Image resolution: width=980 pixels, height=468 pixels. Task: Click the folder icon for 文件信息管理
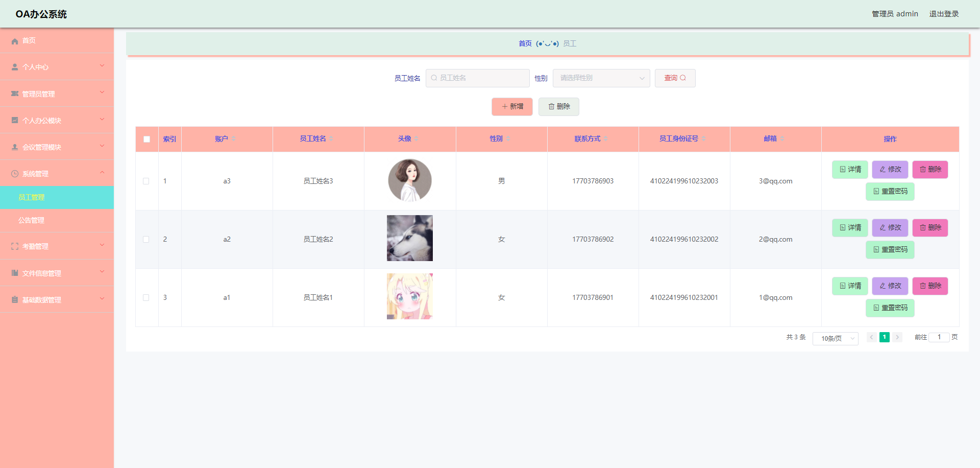point(14,273)
